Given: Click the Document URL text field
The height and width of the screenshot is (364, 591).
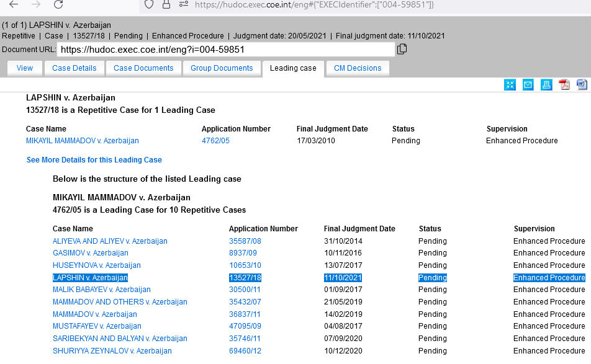Looking at the screenshot, I should point(226,50).
